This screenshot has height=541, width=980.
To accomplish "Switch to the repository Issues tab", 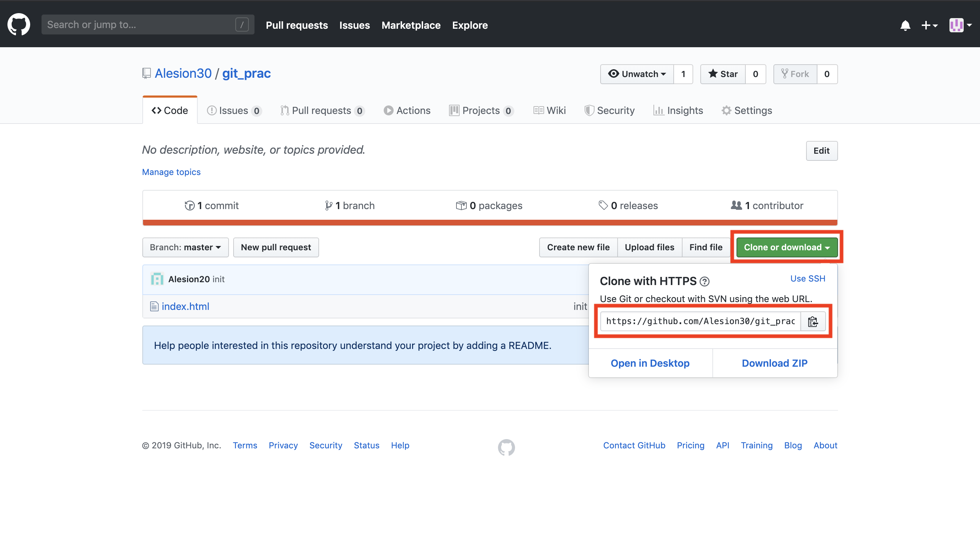I will [x=234, y=110].
